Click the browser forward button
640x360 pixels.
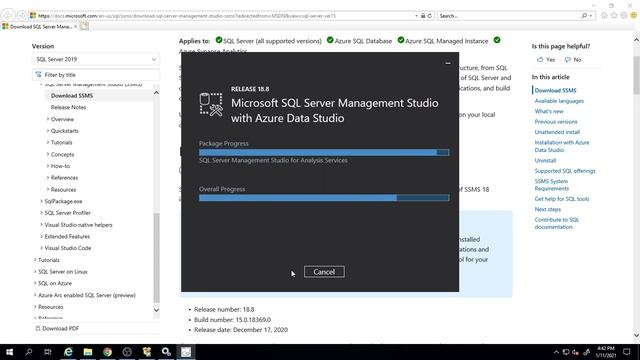pyautogui.click(x=22, y=16)
